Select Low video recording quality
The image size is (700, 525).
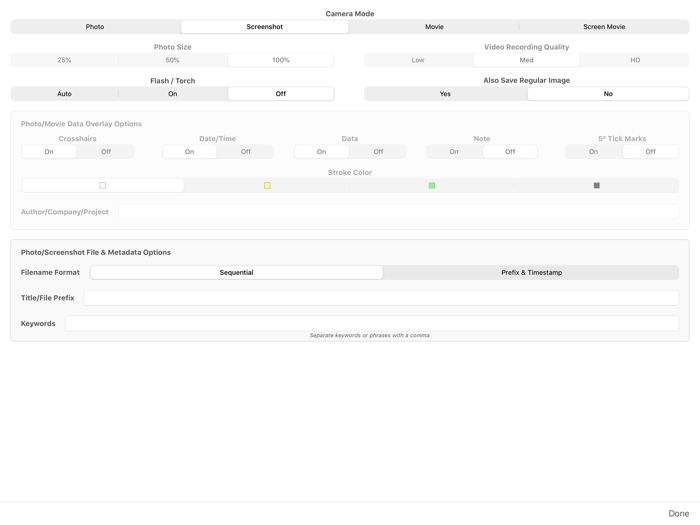point(418,60)
